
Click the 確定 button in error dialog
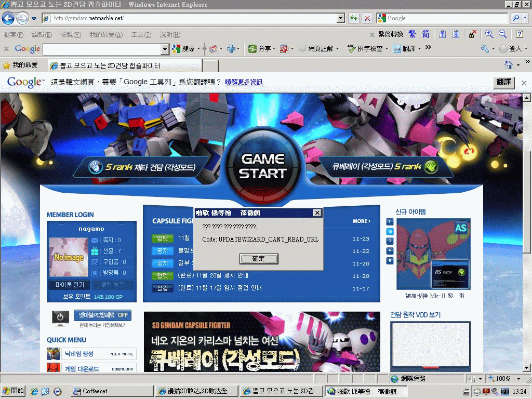259,259
